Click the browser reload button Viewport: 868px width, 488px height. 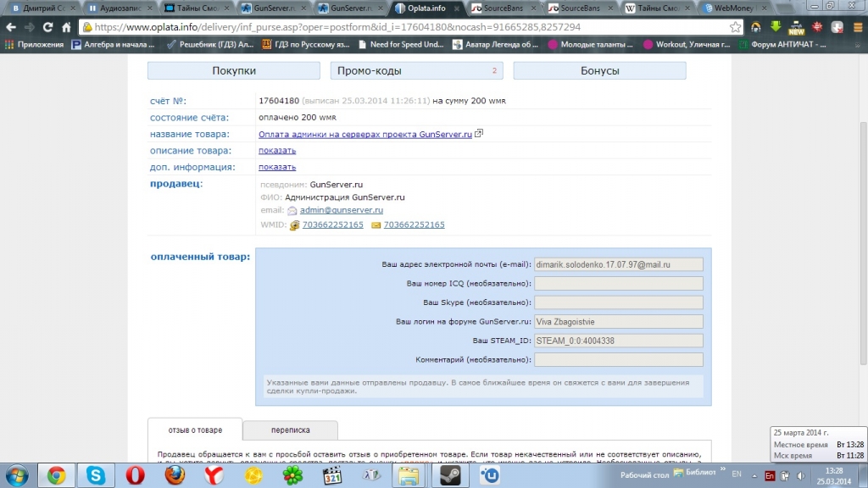pos(46,27)
